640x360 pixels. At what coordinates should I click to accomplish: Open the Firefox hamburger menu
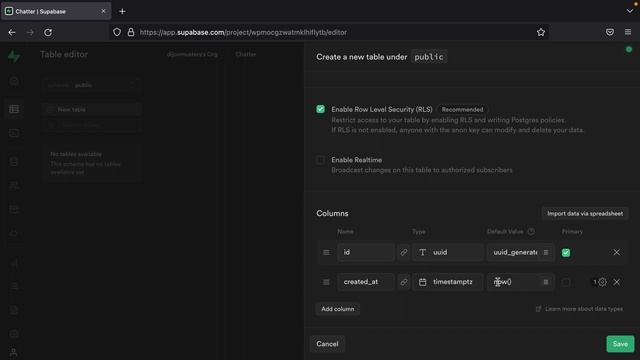click(628, 32)
